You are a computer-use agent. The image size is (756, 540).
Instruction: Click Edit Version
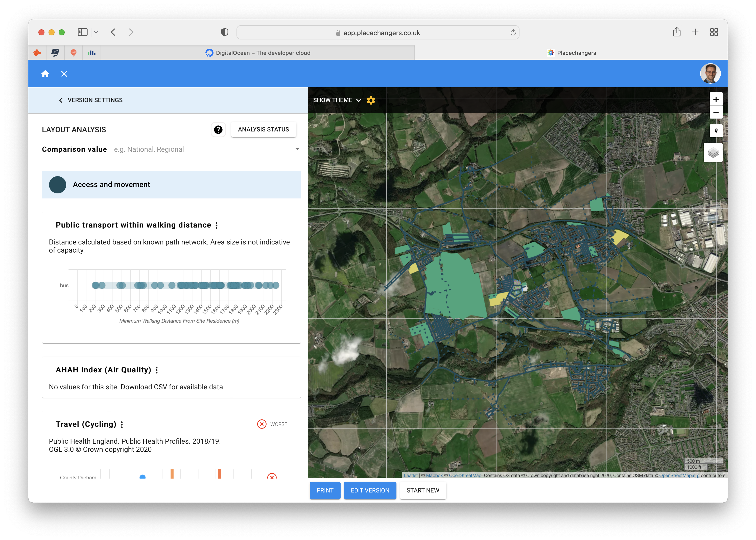[x=370, y=490]
